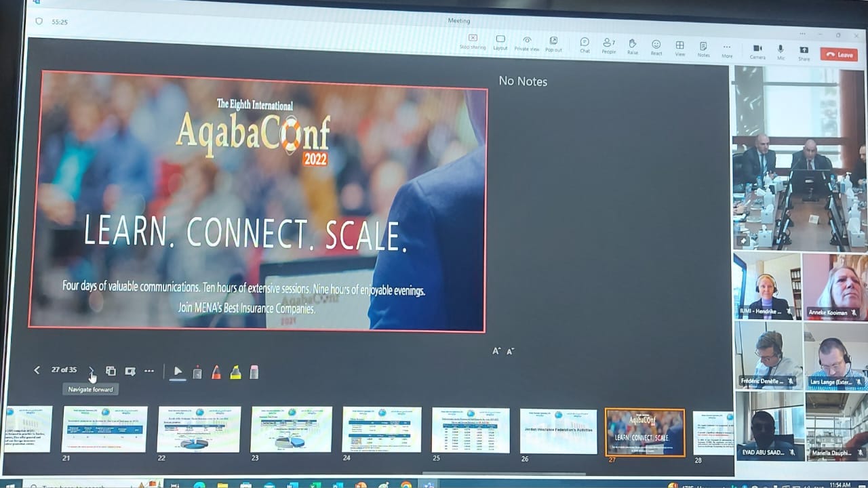Click the slide counter '27 of 35'
868x488 pixels.
(64, 370)
